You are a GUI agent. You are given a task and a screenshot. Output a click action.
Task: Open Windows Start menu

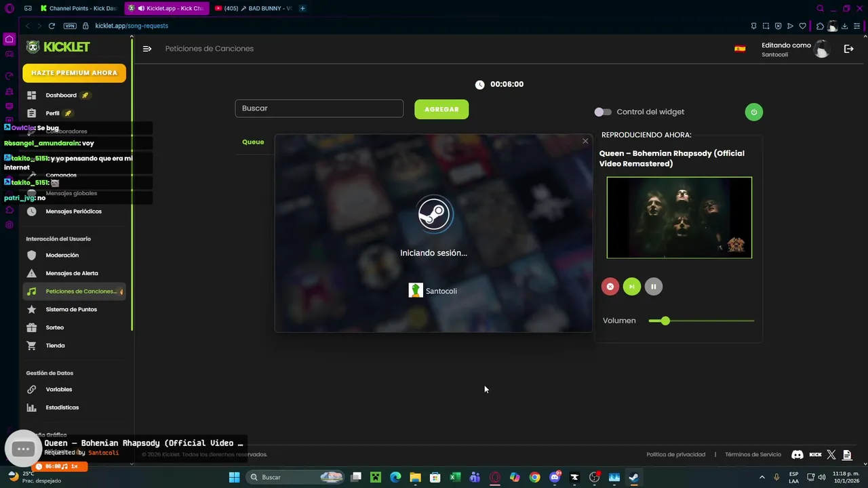(x=234, y=477)
